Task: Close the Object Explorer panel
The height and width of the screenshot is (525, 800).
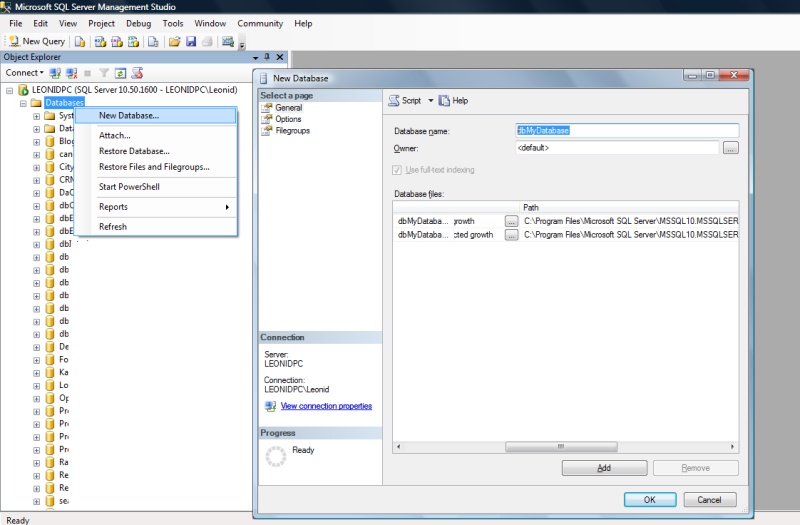Action: [x=280, y=57]
